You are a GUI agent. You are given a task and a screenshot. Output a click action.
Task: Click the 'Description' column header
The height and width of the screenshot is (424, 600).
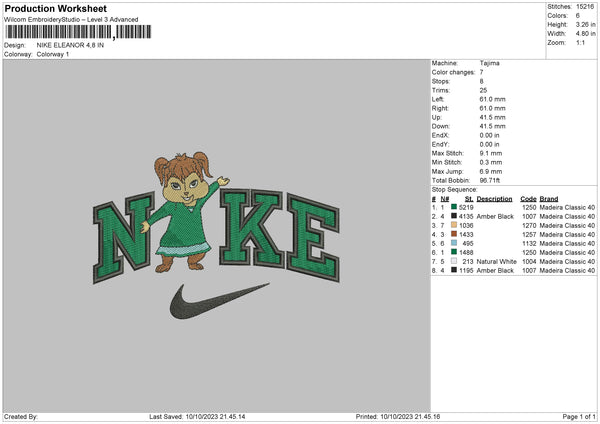[494, 199]
